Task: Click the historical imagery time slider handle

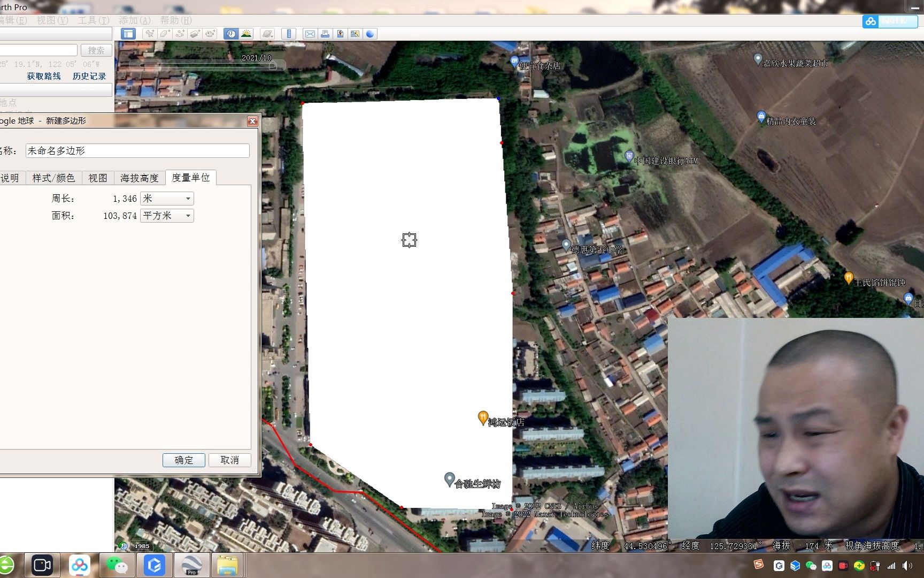Action: [x=273, y=66]
